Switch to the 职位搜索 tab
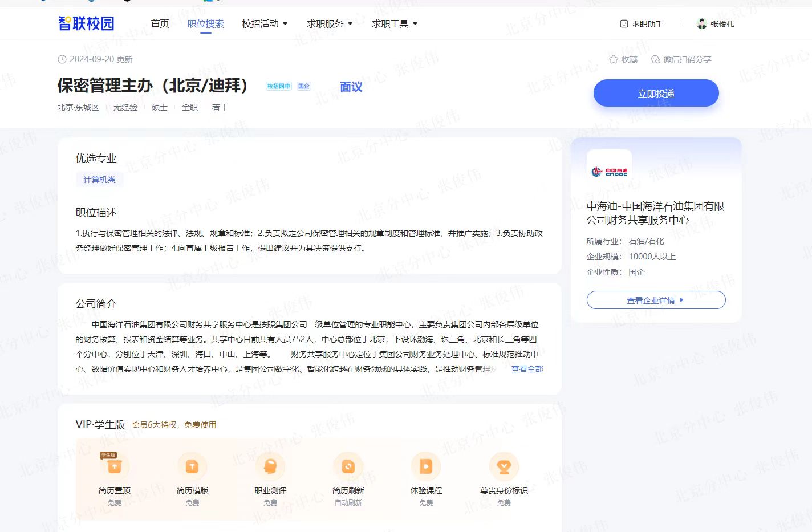The image size is (812, 532). click(205, 24)
